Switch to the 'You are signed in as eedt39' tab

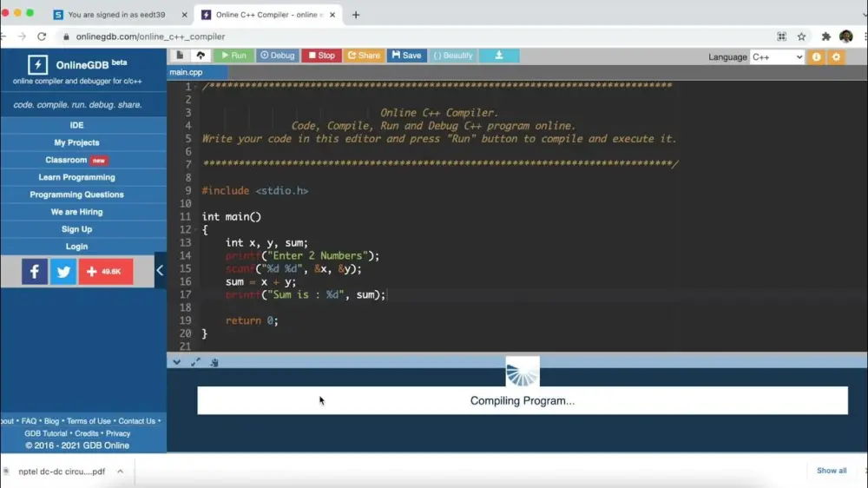(116, 15)
